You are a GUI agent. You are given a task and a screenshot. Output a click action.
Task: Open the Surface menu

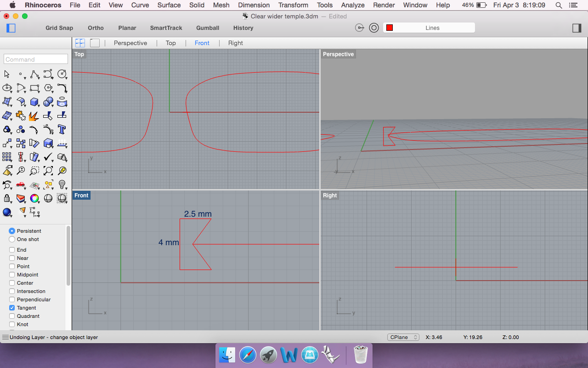point(169,5)
